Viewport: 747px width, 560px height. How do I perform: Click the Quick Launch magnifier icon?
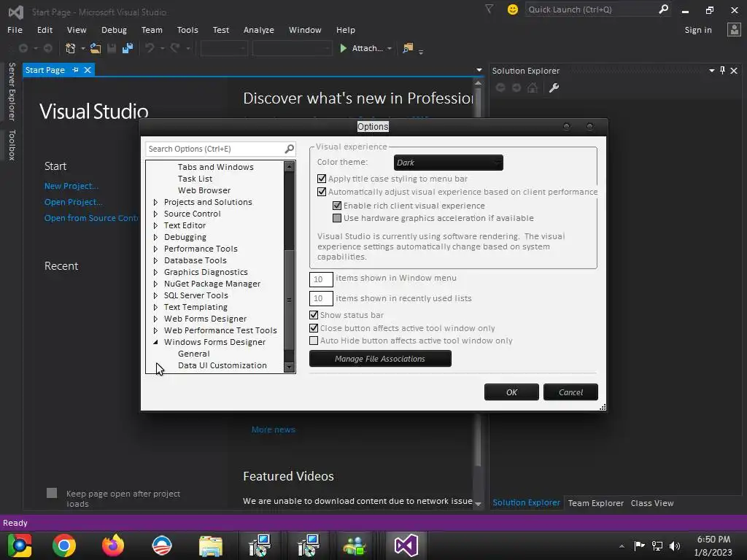pyautogui.click(x=663, y=9)
